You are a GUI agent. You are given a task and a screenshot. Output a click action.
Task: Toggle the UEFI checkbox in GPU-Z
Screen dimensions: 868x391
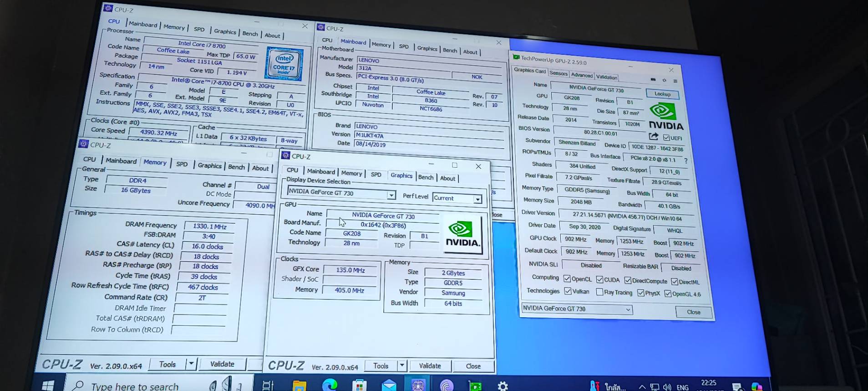[x=666, y=138]
